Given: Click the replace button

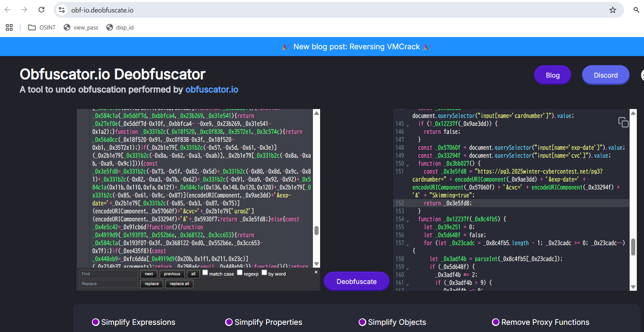Looking at the screenshot, I should coord(152,284).
